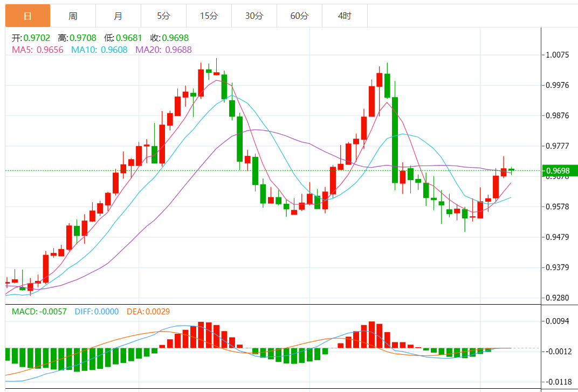578x392 pixels.
Task: Choose the 60分 timeframe tab
Action: (x=299, y=16)
